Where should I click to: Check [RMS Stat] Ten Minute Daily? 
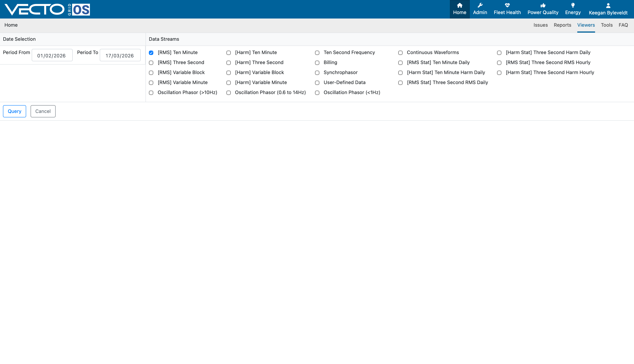coord(400,63)
